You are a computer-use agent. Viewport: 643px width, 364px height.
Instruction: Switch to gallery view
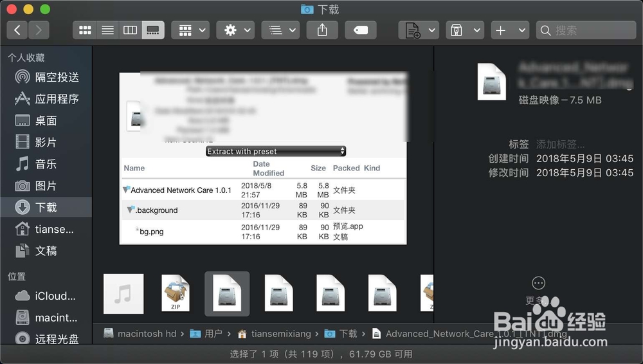click(153, 30)
